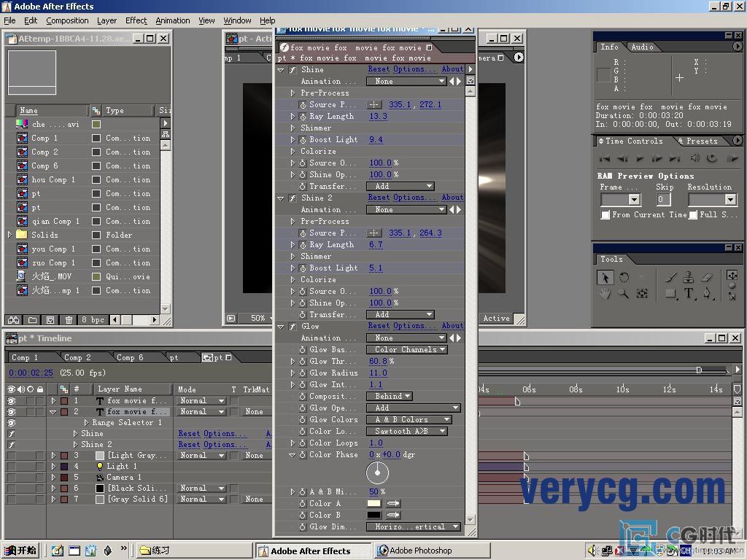The height and width of the screenshot is (560, 747).
Task: Select the Selection arrow tool in Tools
Action: [x=605, y=277]
